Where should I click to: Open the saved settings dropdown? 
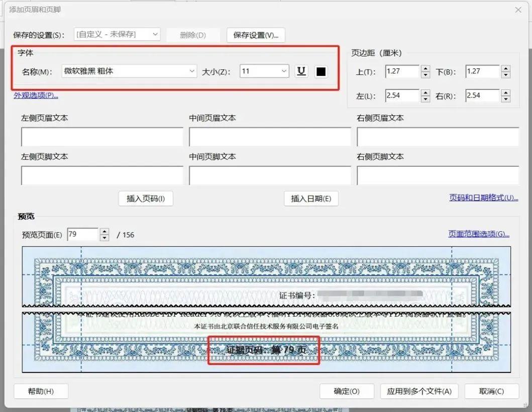click(155, 34)
